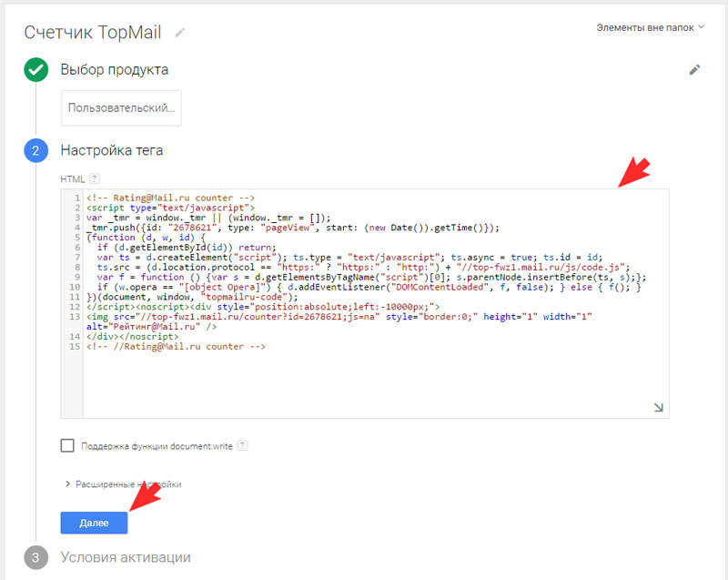
Task: Click the pencil icon beside Счетчик TopMail title
Action: click(x=179, y=33)
